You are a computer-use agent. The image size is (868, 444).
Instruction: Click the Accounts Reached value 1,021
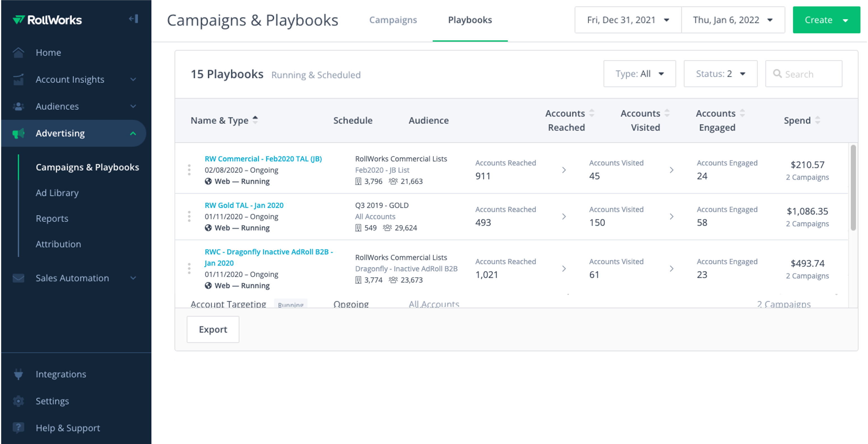click(487, 275)
